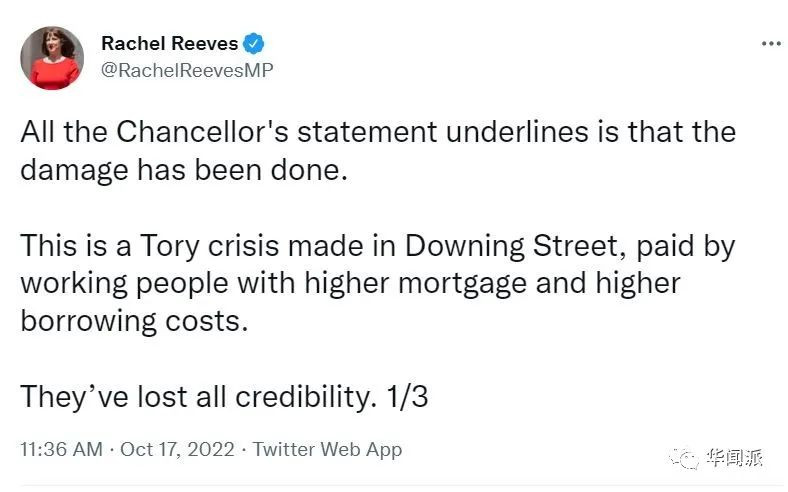Open the @RachelReevesMP handle link
This screenshot has width=788, height=492.
pyautogui.click(x=187, y=70)
